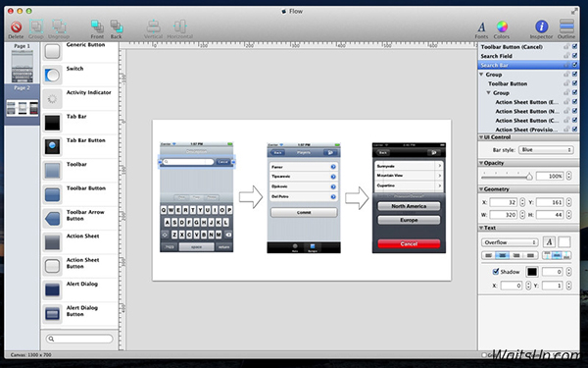Collapse the top-level Group in outline
This screenshot has height=368, width=588.
pos(481,75)
